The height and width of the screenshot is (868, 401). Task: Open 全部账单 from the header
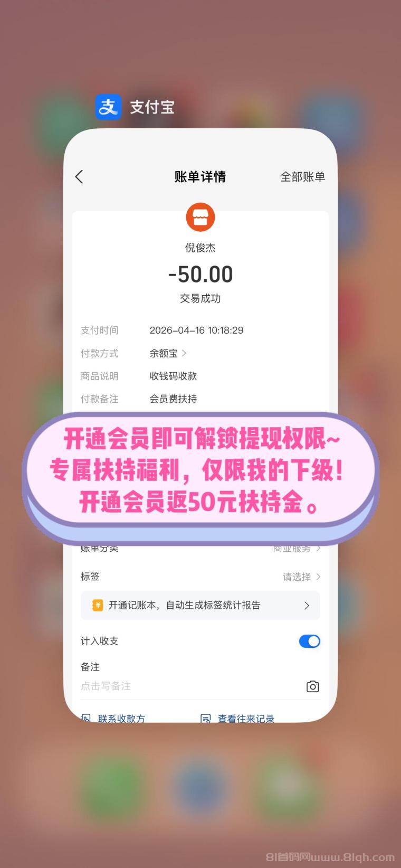click(x=302, y=177)
